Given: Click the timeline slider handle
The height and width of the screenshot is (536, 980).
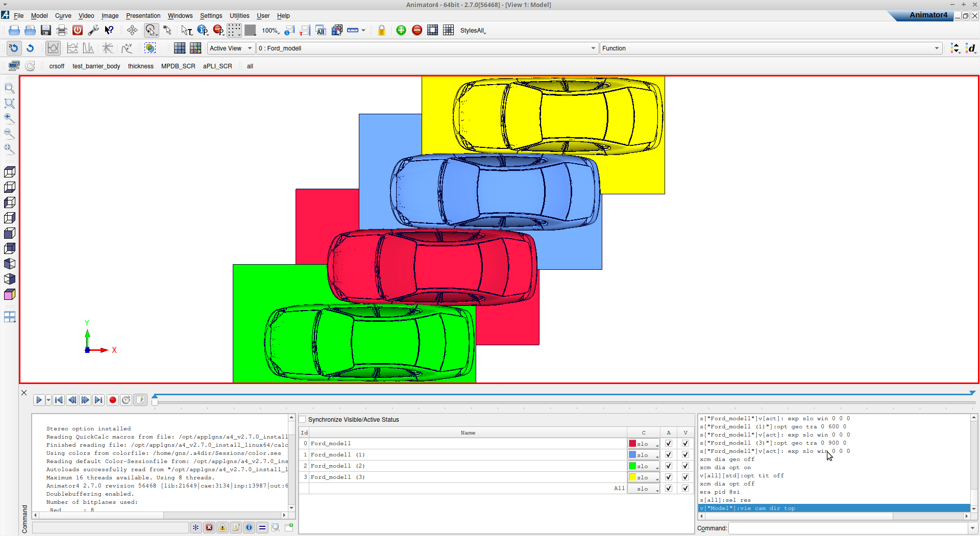Looking at the screenshot, I should point(155,402).
